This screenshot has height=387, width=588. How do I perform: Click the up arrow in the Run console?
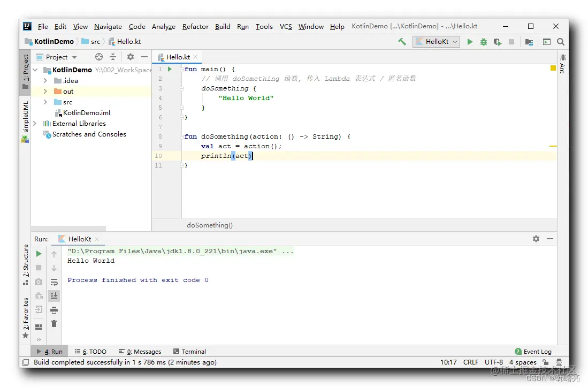54,254
